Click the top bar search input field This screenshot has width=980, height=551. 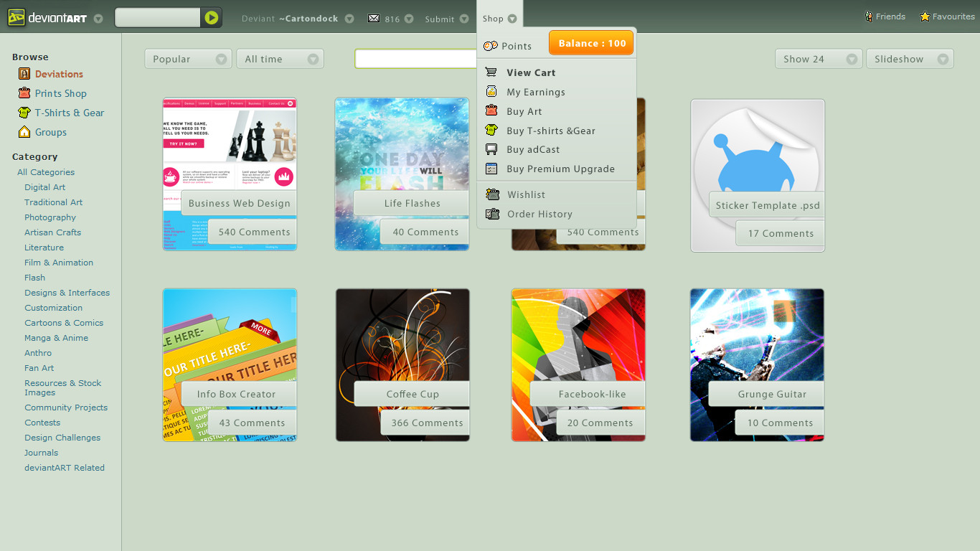157,18
